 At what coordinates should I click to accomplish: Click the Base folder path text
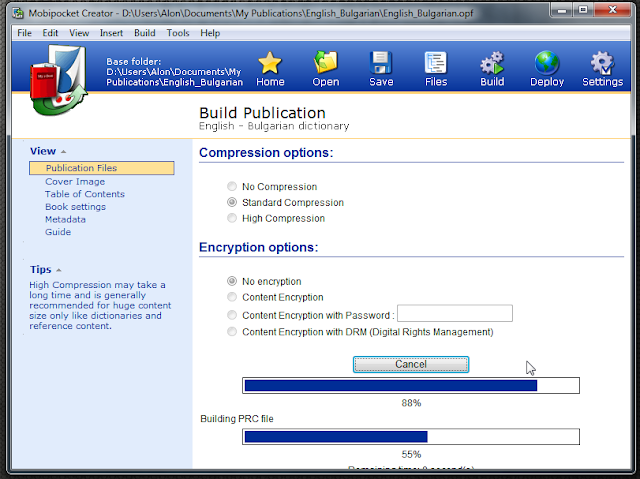tap(174, 72)
